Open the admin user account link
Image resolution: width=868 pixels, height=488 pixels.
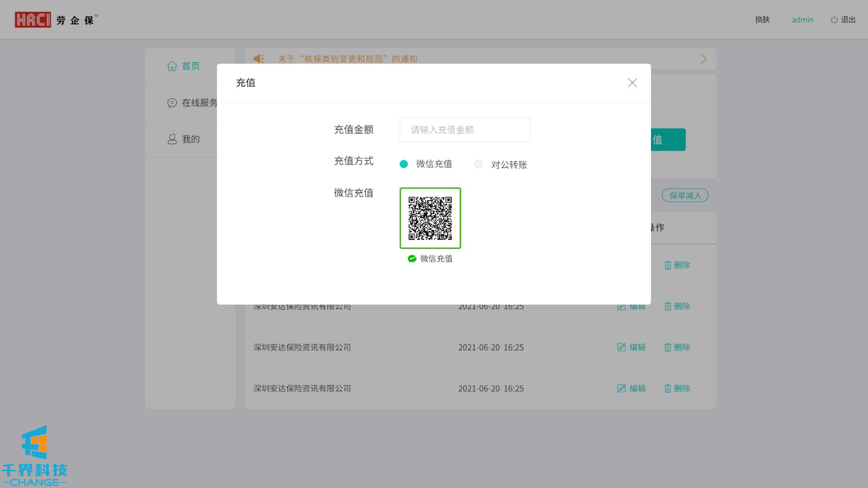(x=802, y=20)
